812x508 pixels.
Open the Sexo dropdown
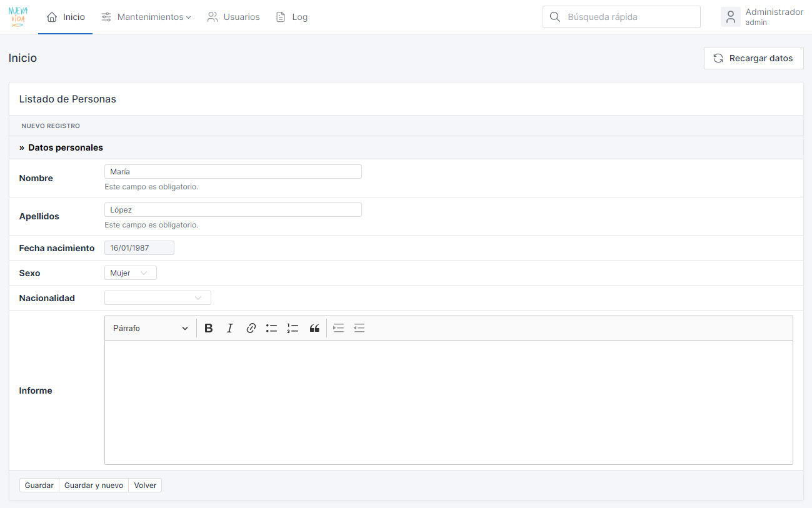coord(130,273)
